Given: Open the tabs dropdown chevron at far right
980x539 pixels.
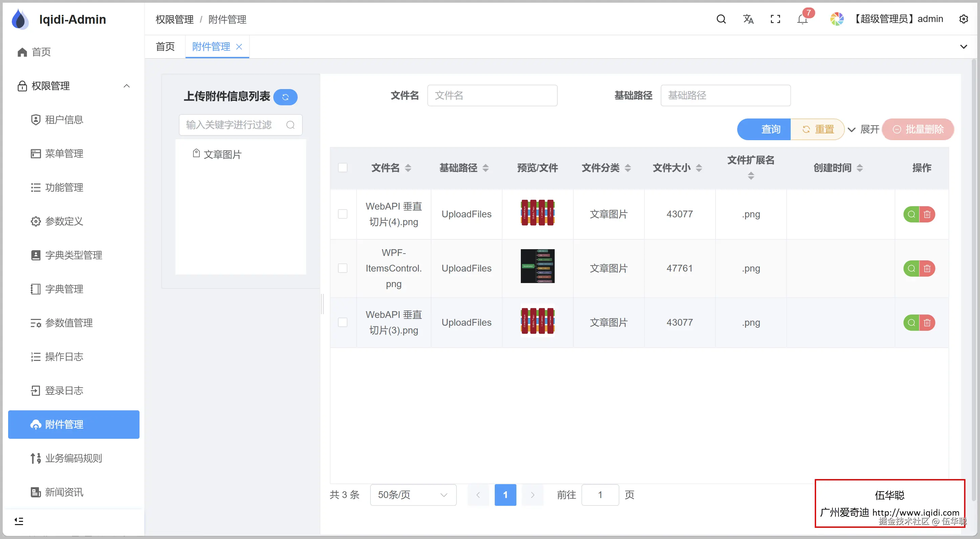Looking at the screenshot, I should [x=963, y=46].
